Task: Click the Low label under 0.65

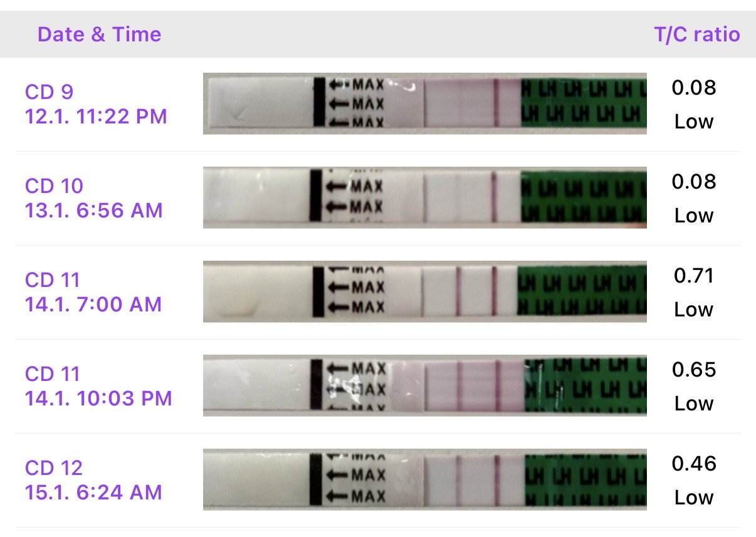Action: point(693,404)
